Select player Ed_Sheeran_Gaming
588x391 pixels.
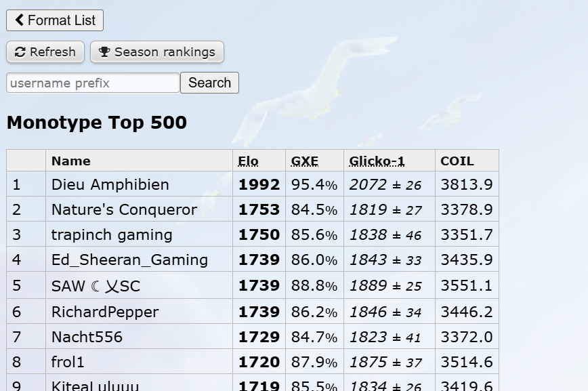(x=130, y=260)
